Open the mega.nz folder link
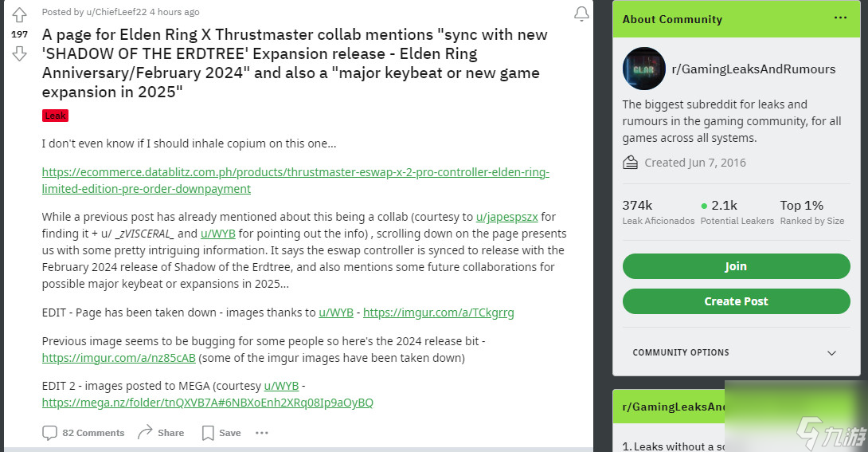The image size is (868, 452). click(x=208, y=403)
